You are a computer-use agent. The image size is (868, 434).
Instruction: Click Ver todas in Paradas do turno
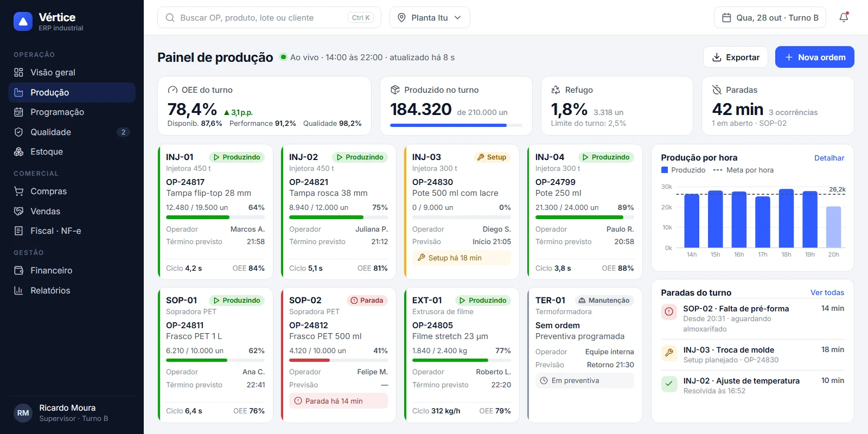click(827, 292)
